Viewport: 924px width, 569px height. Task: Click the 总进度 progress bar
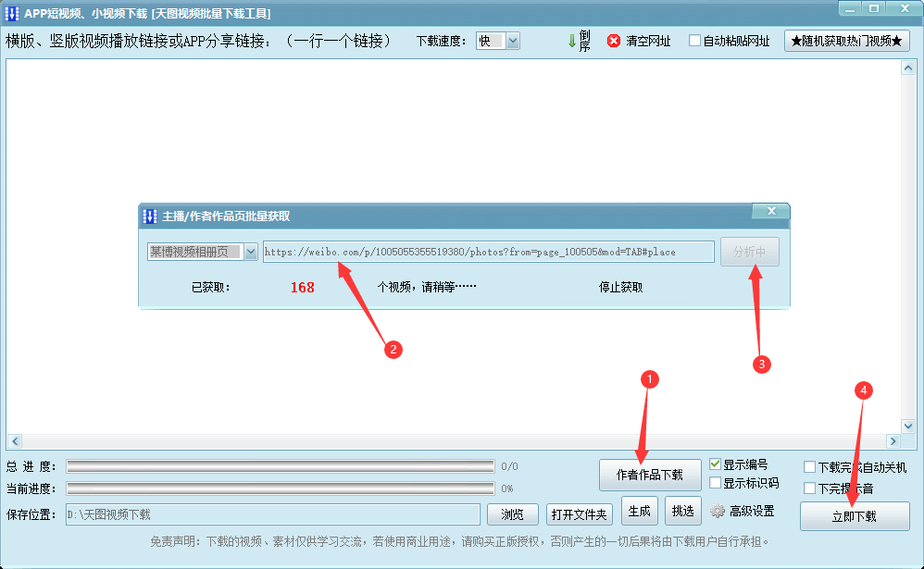[x=281, y=466]
